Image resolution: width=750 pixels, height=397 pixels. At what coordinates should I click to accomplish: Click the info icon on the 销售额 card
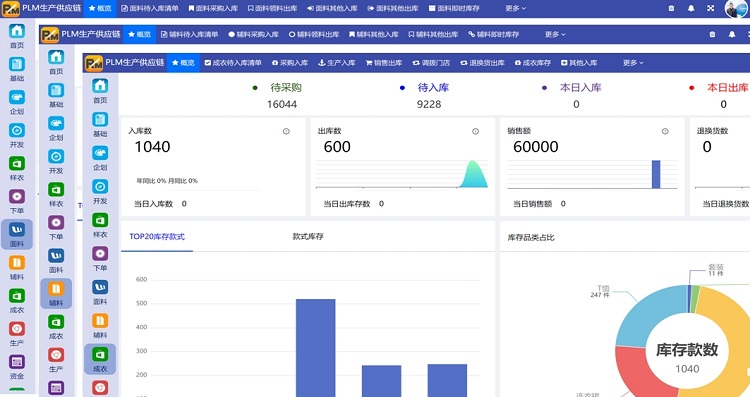tap(665, 132)
